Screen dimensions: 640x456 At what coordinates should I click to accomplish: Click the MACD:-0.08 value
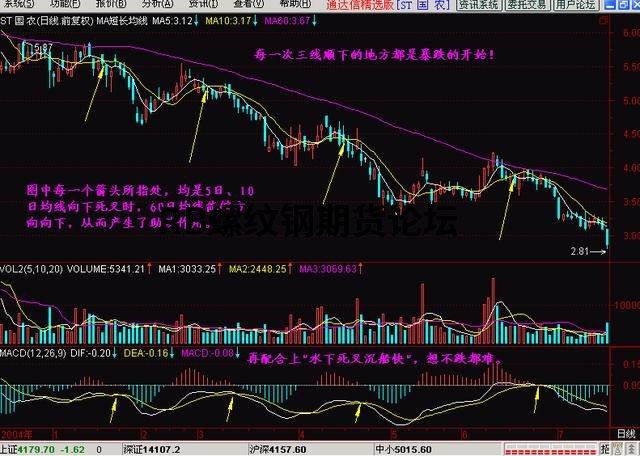pos(207,353)
